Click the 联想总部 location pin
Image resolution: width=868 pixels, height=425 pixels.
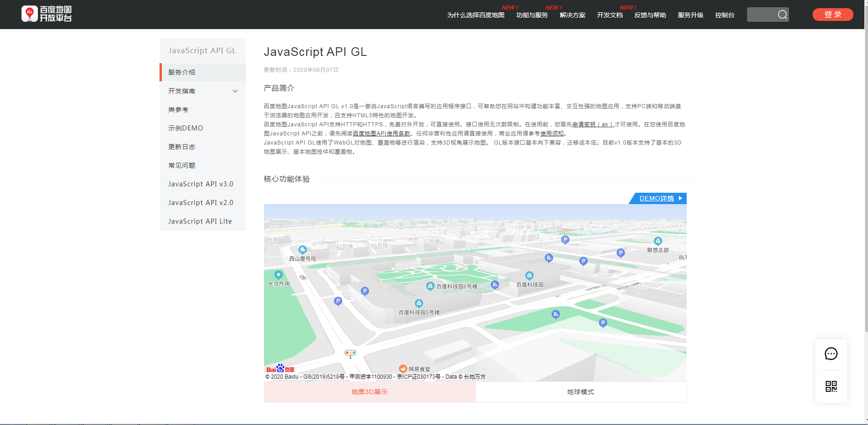coord(658,241)
